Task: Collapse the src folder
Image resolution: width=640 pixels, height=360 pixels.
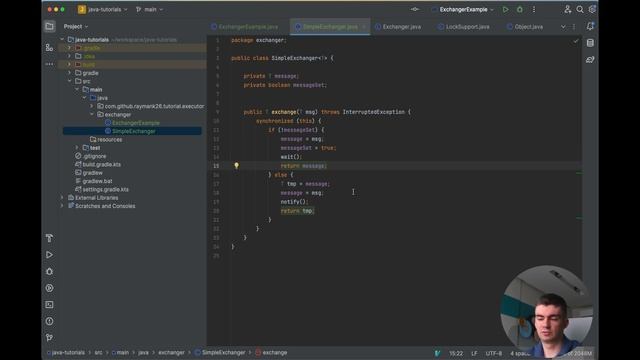Action: click(x=69, y=81)
